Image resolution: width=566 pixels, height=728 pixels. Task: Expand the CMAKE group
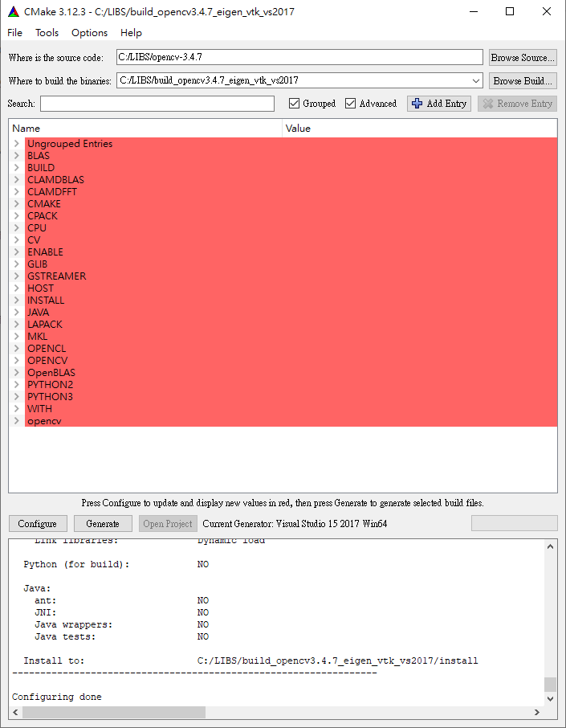[16, 204]
